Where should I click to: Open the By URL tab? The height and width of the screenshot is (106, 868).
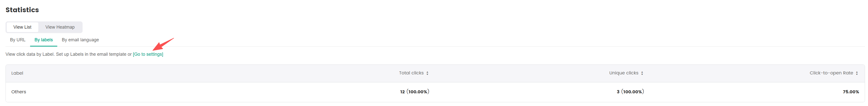(18, 40)
